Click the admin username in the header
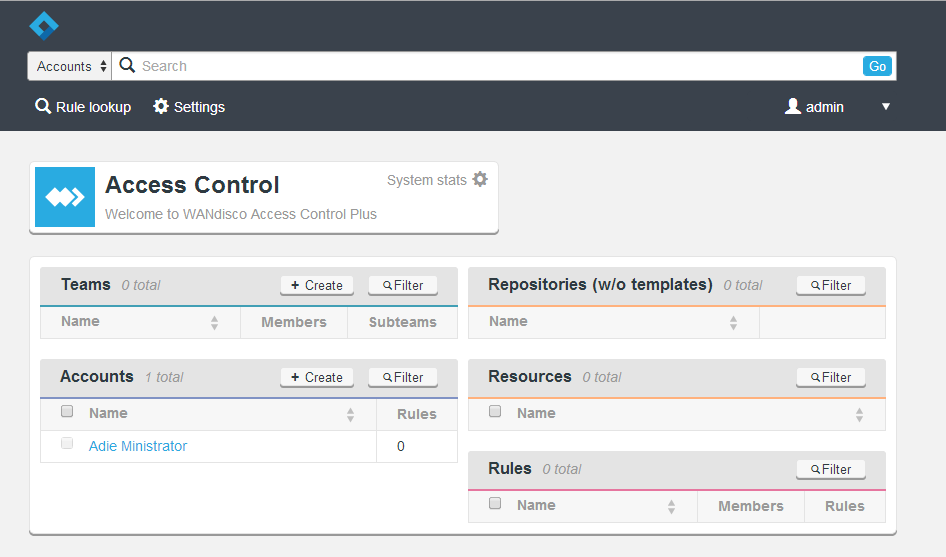Viewport: 946px width, 557px height. click(825, 107)
